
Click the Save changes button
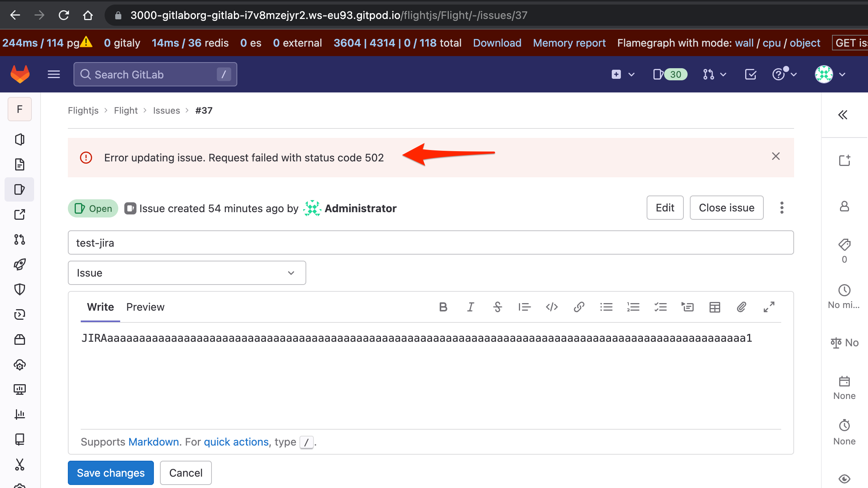tap(111, 472)
